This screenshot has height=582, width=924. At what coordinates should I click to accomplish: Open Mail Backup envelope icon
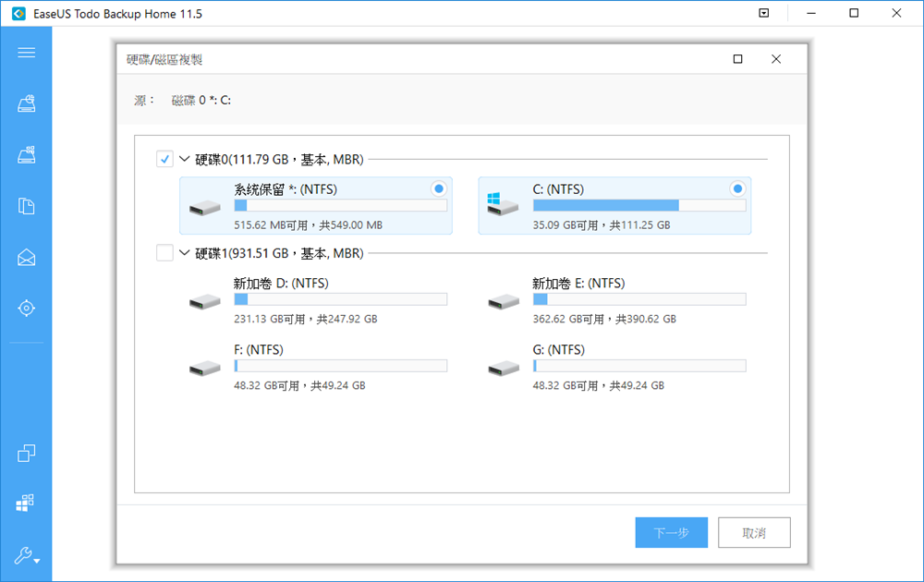[27, 257]
